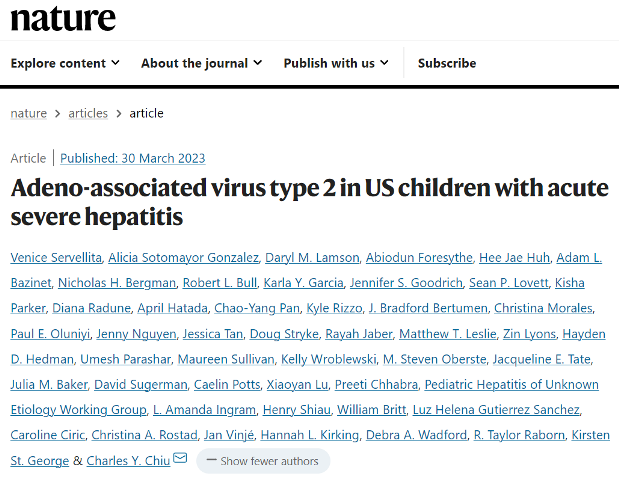Click author Jan Vinjé
This screenshot has width=619, height=480.
point(229,435)
